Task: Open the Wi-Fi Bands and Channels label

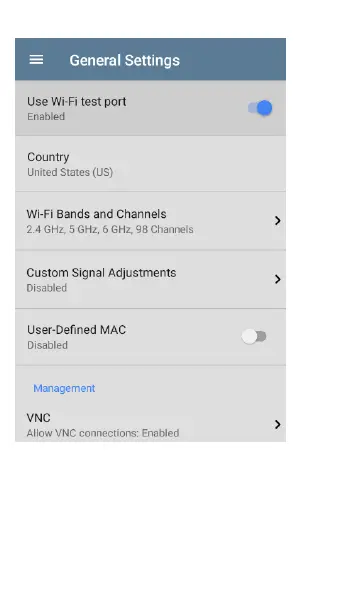Action: tap(96, 214)
